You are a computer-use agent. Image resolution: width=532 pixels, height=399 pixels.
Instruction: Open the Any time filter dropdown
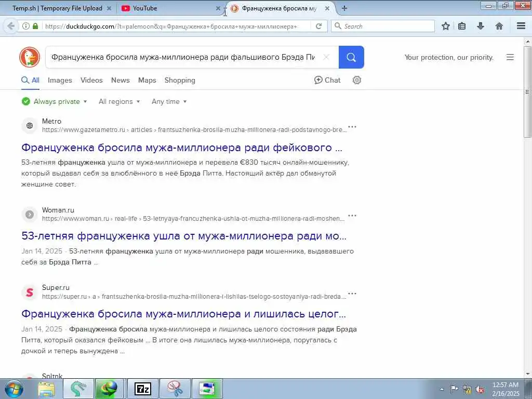169,101
